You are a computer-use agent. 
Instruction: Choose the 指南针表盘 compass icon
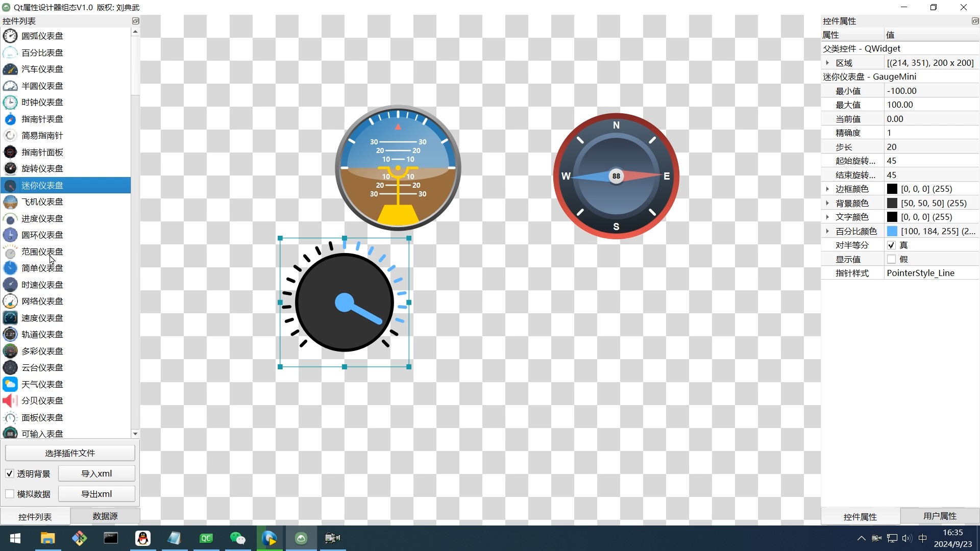[x=10, y=119]
